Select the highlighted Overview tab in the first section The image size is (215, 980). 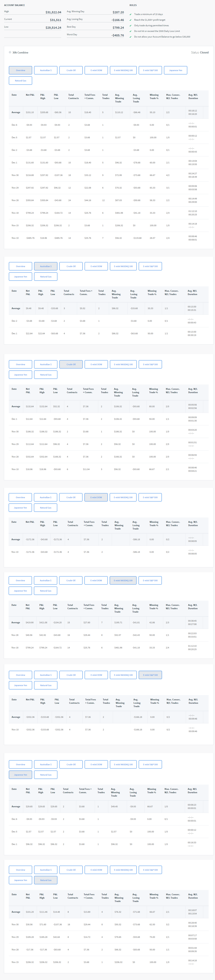pos(21,70)
